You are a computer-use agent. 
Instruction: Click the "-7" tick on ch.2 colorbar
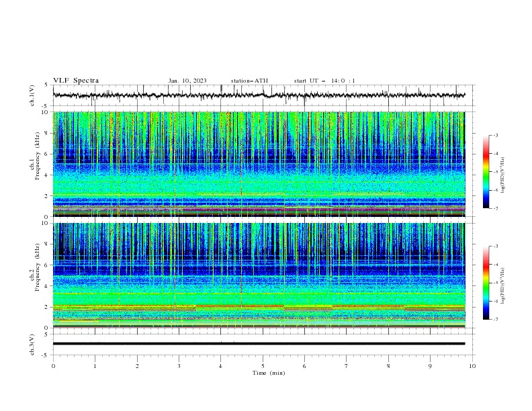496,319
